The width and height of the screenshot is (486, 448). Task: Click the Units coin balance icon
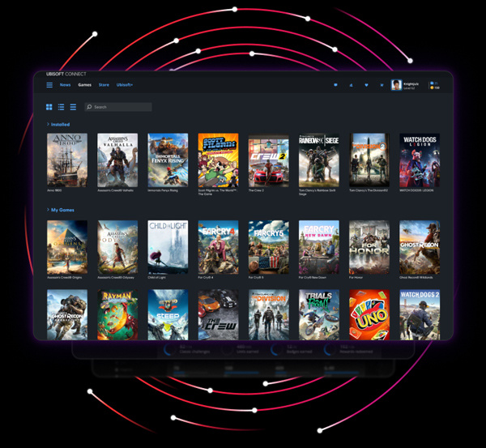(x=432, y=87)
